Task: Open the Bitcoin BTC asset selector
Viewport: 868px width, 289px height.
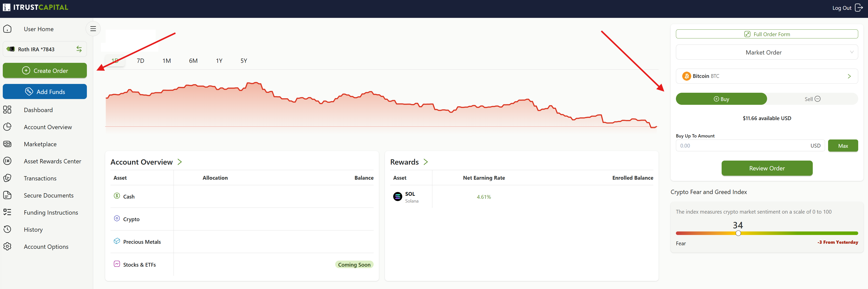Action: point(767,76)
